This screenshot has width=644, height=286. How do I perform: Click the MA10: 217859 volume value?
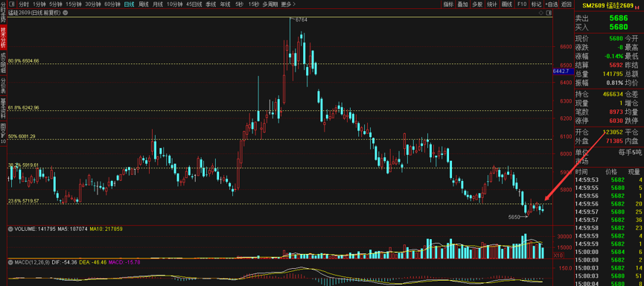106,229
